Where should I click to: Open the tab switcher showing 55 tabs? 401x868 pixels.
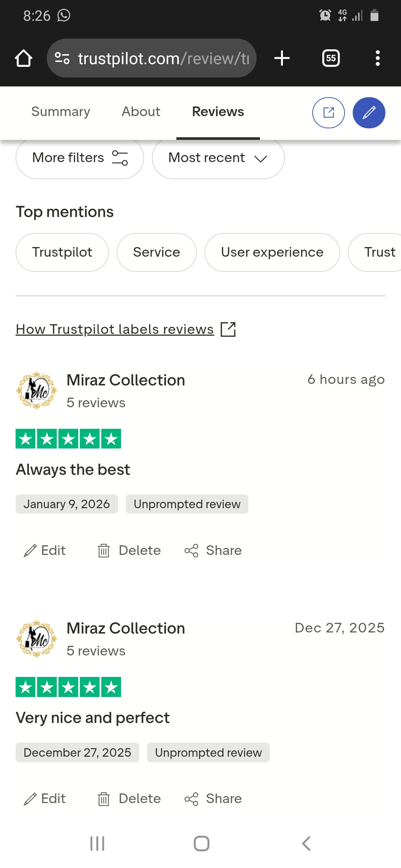[x=331, y=58]
